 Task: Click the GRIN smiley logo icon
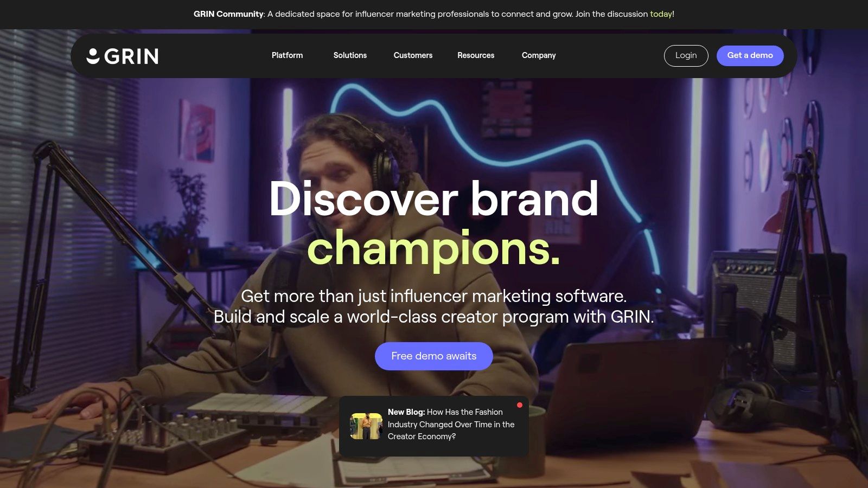click(x=93, y=56)
